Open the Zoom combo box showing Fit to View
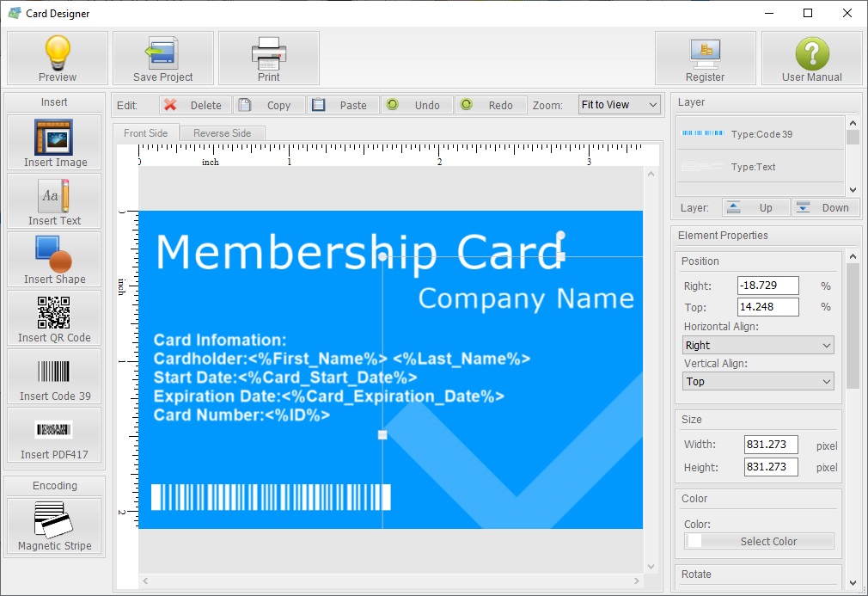The height and width of the screenshot is (596, 868). (x=618, y=104)
